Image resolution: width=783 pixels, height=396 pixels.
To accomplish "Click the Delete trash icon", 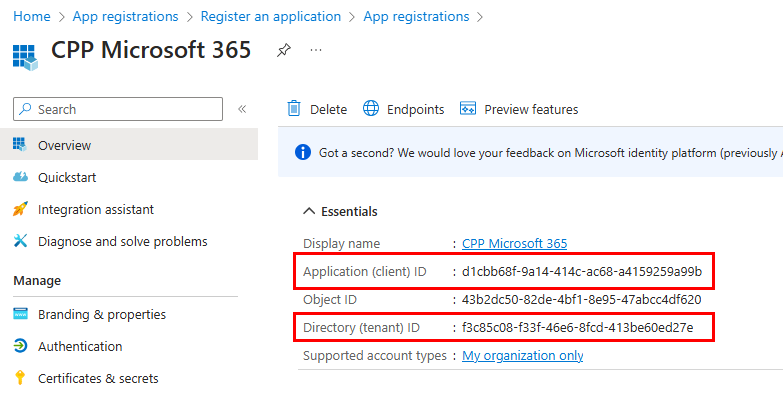I will pyautogui.click(x=294, y=108).
